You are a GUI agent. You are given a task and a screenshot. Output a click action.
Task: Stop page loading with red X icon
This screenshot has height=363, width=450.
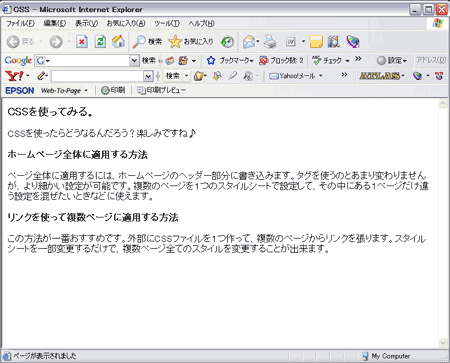tap(82, 42)
